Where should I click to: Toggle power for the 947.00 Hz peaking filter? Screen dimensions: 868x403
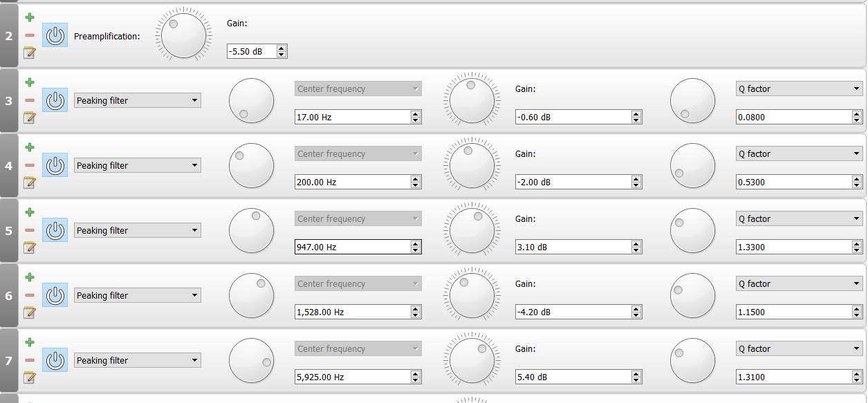[x=55, y=230]
